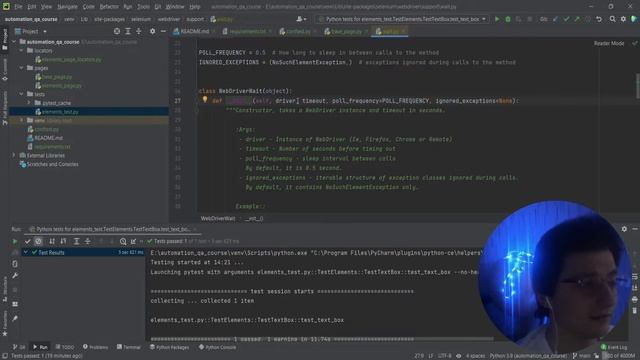Collapse all in Project panel toolbar
640x360 pixels.
coord(139,31)
